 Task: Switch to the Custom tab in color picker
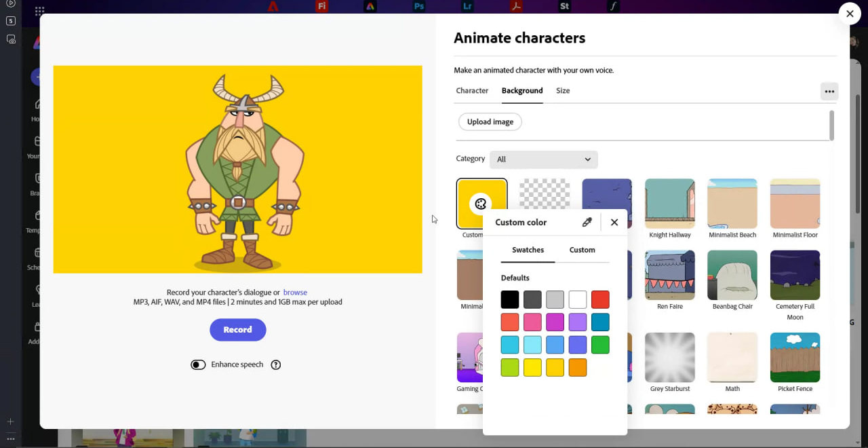tap(582, 250)
